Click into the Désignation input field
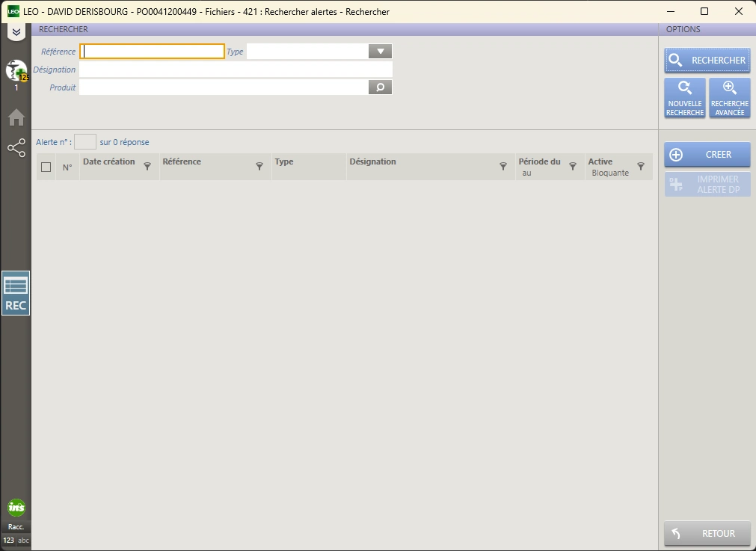Viewport: 756px width, 551px height. pos(236,70)
